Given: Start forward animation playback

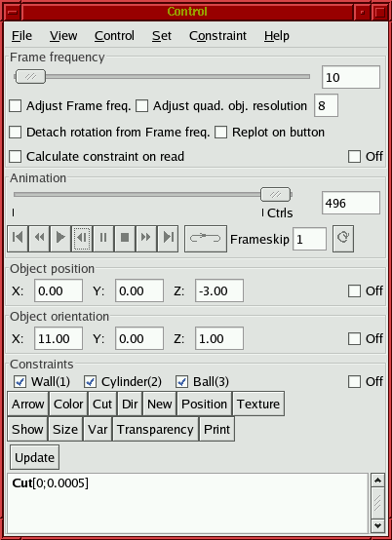Looking at the screenshot, I should tap(60, 238).
